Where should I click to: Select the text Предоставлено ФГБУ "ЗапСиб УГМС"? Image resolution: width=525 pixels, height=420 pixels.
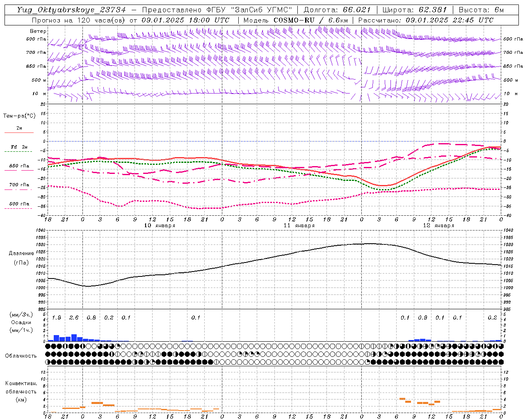[217, 10]
